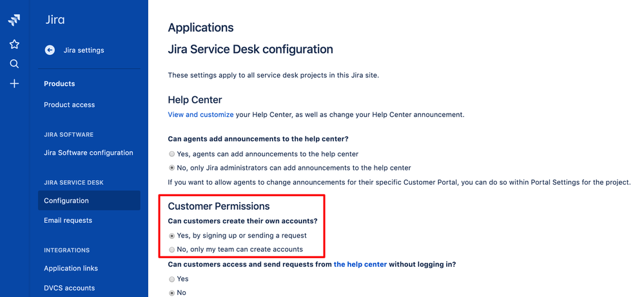The width and height of the screenshot is (644, 297).
Task: Click the Jira product name header
Action: point(55,20)
